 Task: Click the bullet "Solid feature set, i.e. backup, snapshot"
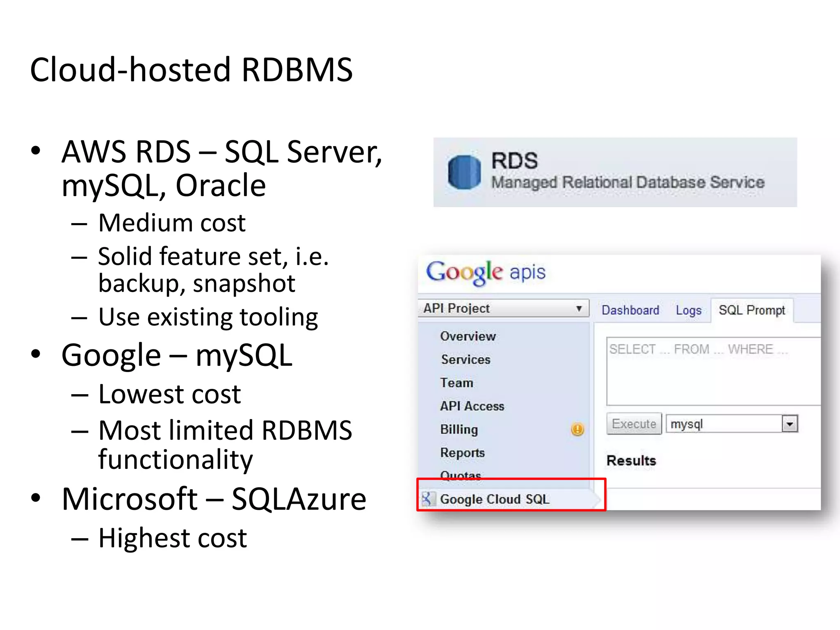[213, 270]
